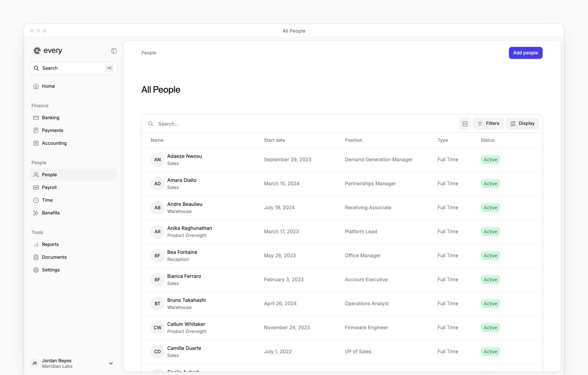The width and height of the screenshot is (588, 375).
Task: Sort by the Start date column header
Action: [x=274, y=140]
